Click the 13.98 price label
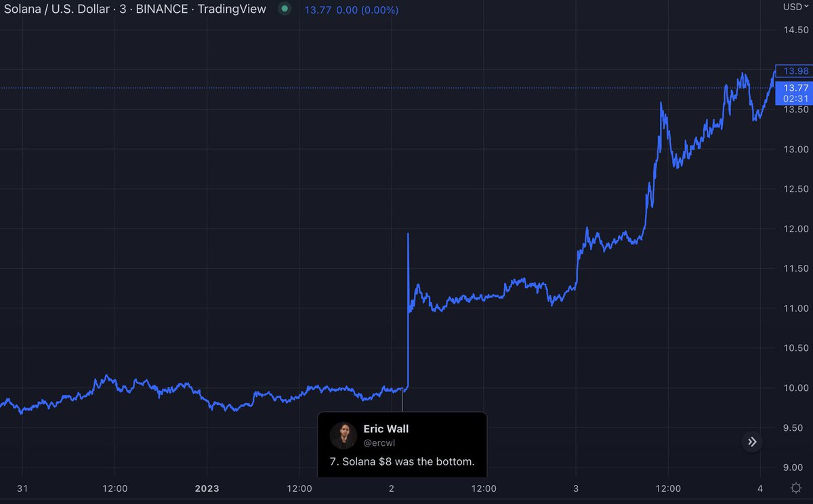813x504 pixels. [793, 70]
